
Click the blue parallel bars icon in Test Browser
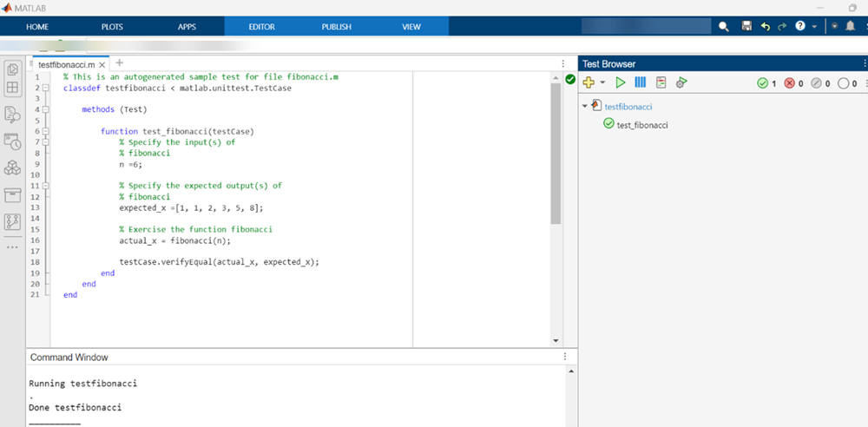point(641,82)
